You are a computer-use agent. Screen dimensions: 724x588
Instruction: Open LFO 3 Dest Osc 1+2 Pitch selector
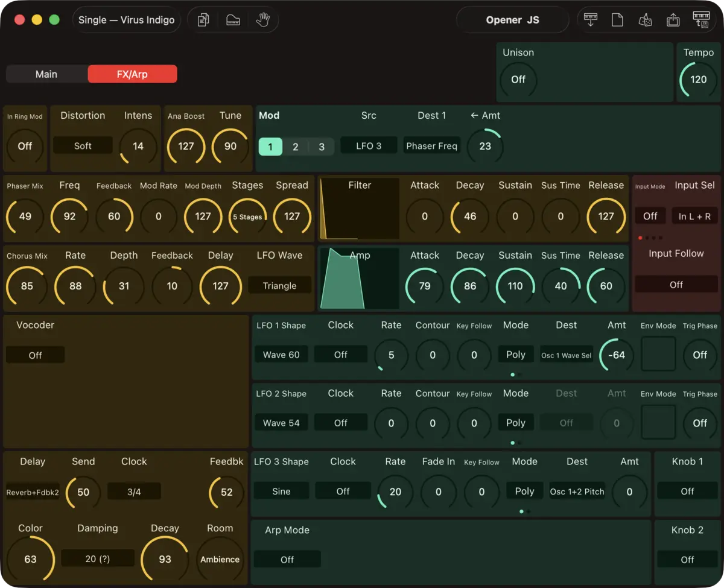[577, 492]
